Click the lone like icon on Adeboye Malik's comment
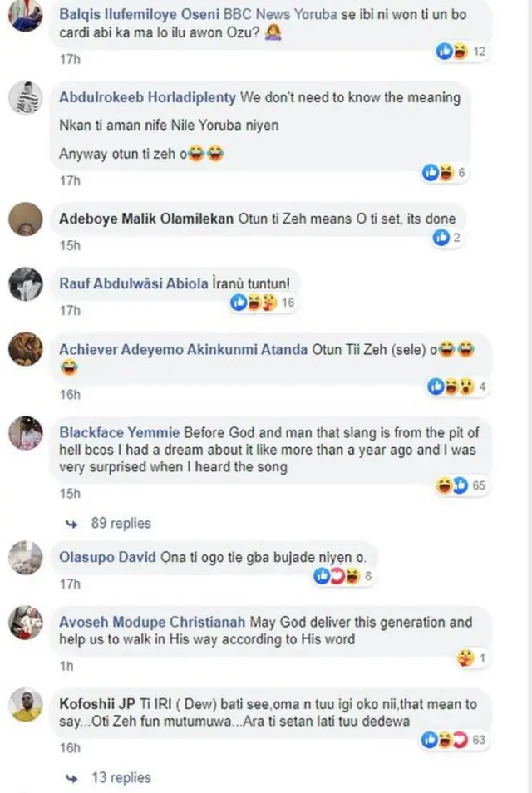Viewport: 532px width, 793px height. pos(443,235)
